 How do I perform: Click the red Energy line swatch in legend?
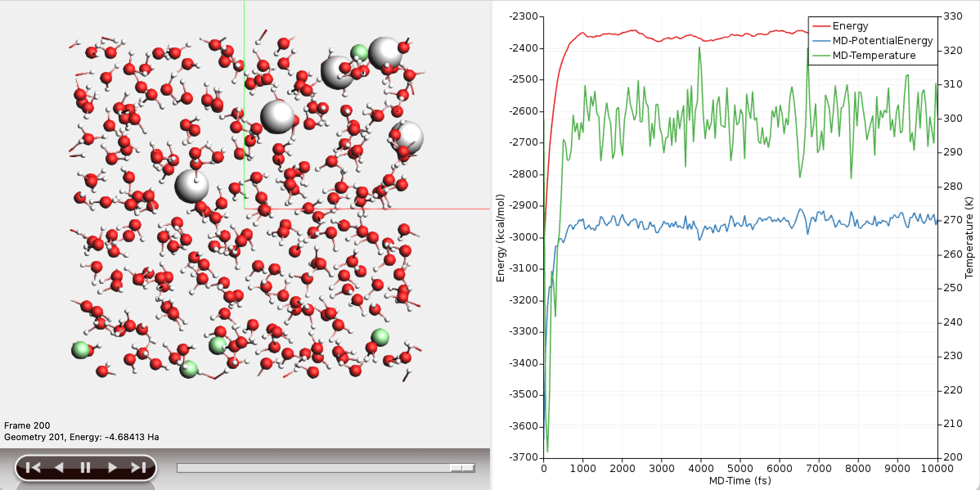tap(821, 26)
